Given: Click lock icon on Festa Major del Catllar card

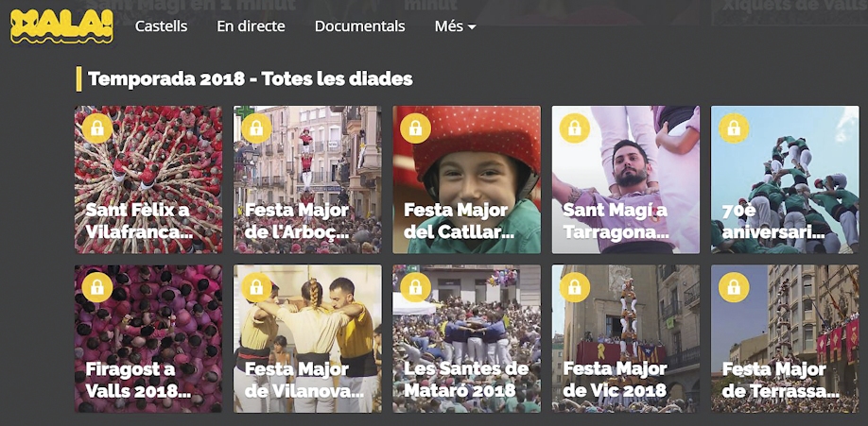Looking at the screenshot, I should 415,128.
